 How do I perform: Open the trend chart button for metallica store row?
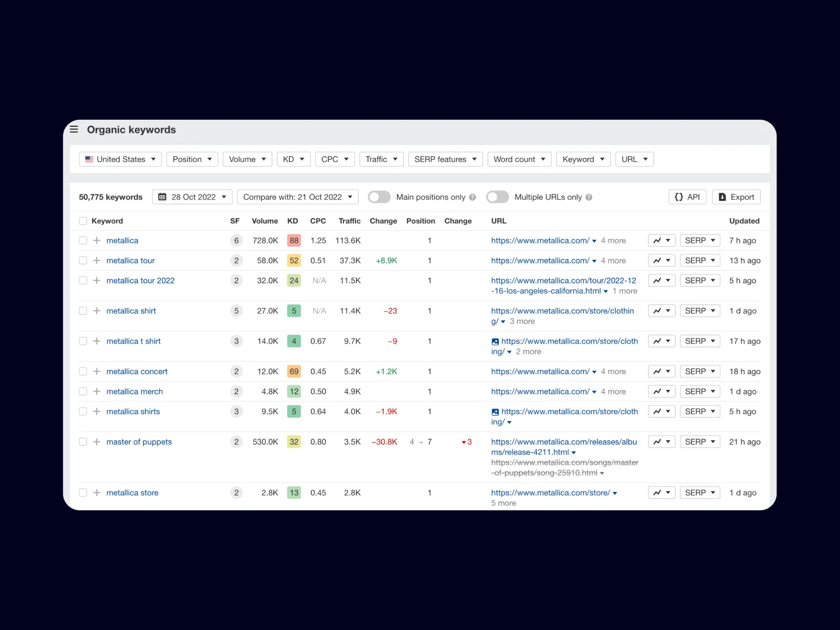(x=662, y=493)
